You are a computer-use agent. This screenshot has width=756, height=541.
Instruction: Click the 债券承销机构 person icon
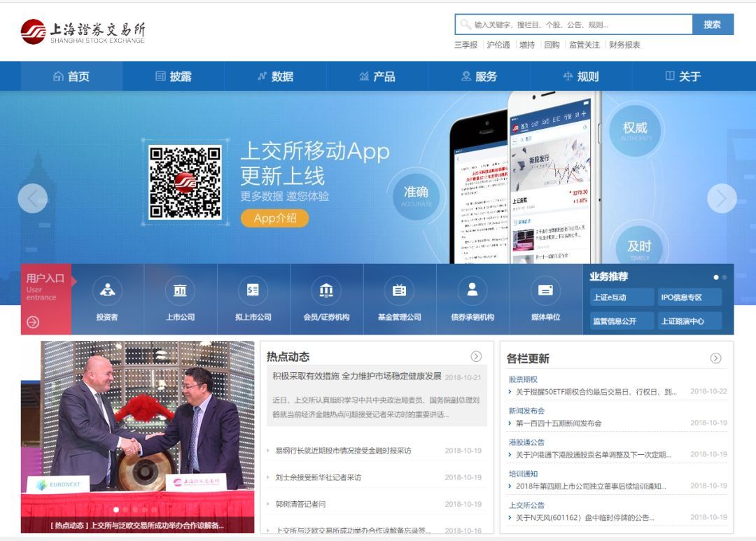470,290
